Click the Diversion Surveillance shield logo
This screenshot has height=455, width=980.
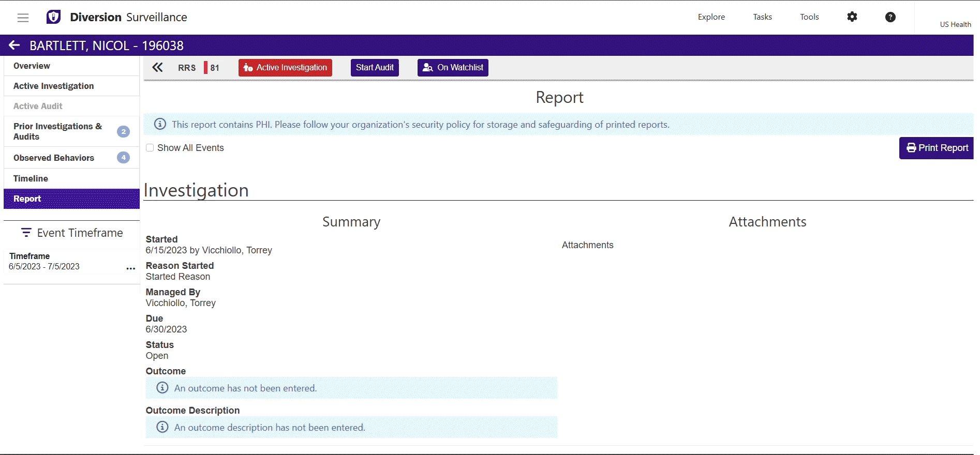tap(53, 17)
